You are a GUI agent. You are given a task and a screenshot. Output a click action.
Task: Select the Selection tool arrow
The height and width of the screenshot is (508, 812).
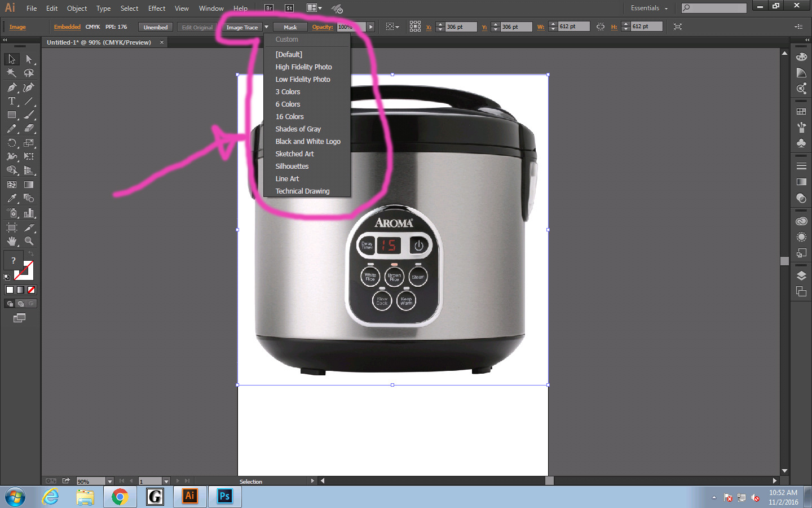12,59
